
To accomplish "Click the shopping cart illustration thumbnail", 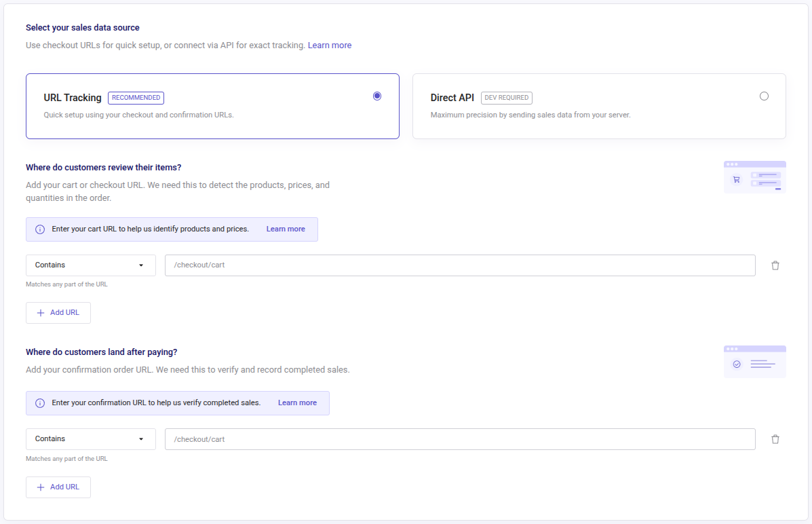I will coord(754,176).
